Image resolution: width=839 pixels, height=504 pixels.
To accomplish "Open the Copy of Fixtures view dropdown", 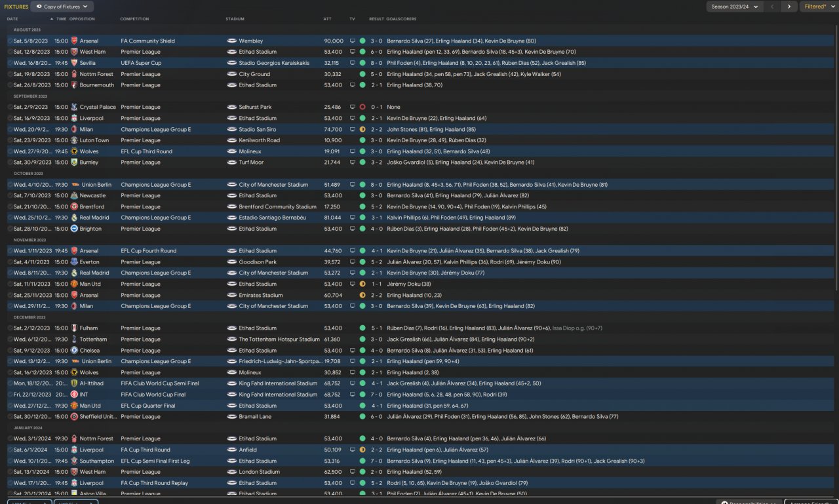I will (62, 7).
